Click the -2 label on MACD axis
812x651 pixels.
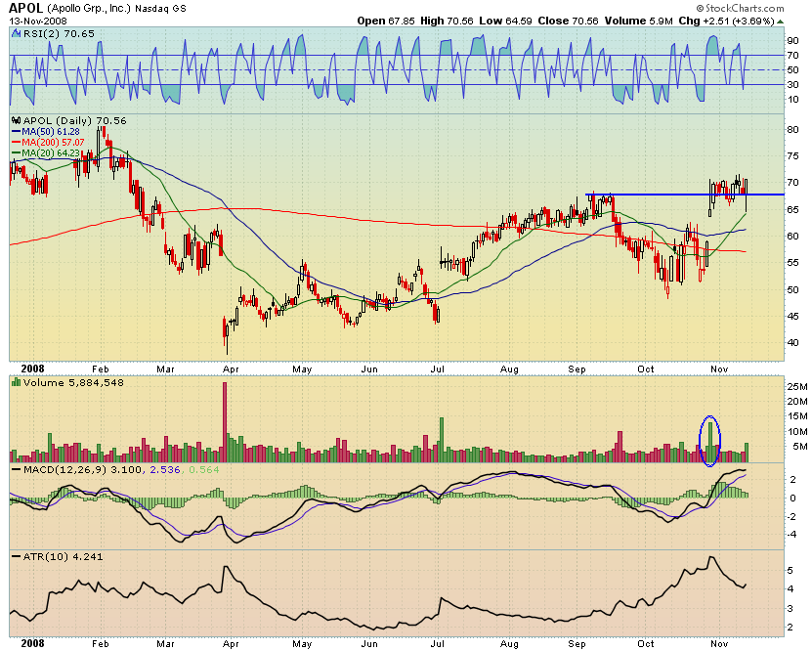[x=791, y=516]
